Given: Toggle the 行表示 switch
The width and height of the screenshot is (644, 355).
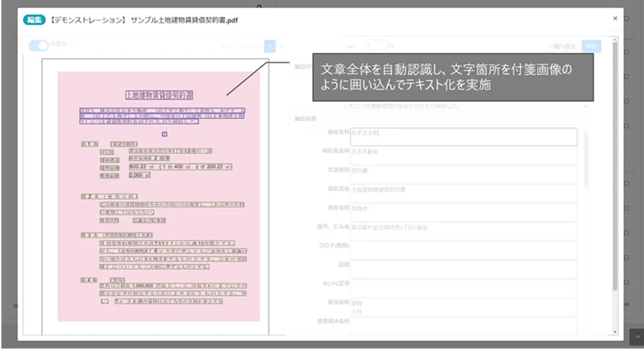Looking at the screenshot, I should coord(39,46).
